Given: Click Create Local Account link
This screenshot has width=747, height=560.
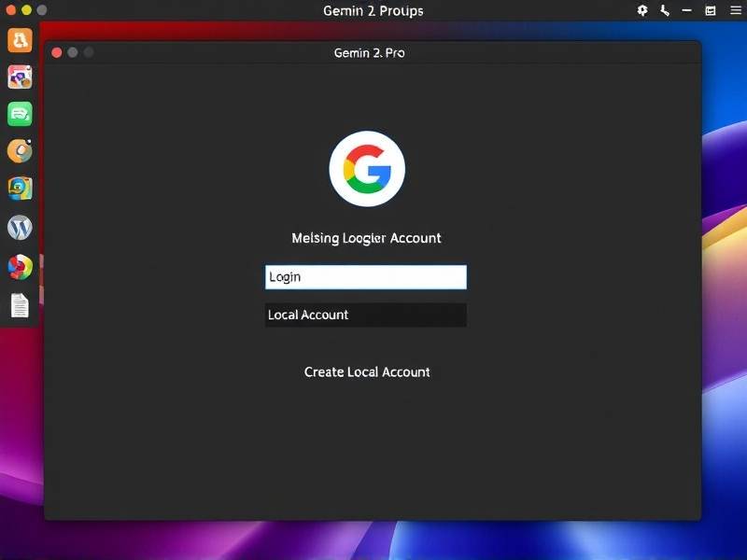Looking at the screenshot, I should point(367,371).
